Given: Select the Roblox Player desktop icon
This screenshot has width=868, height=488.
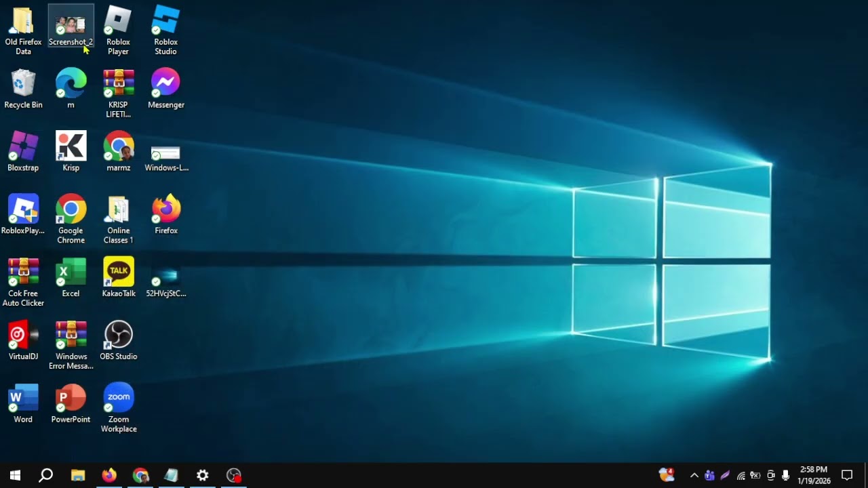Looking at the screenshot, I should 118,31.
